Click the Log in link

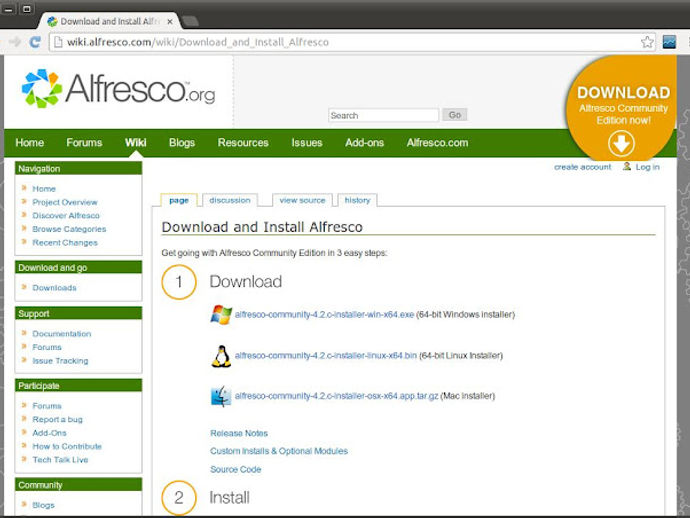(647, 167)
